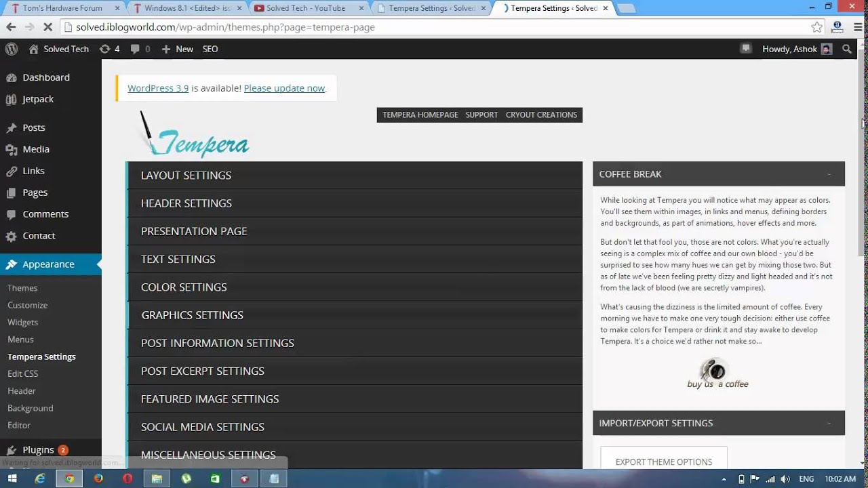
Task: Open the notifications icon beside Howdy
Action: pos(746,48)
